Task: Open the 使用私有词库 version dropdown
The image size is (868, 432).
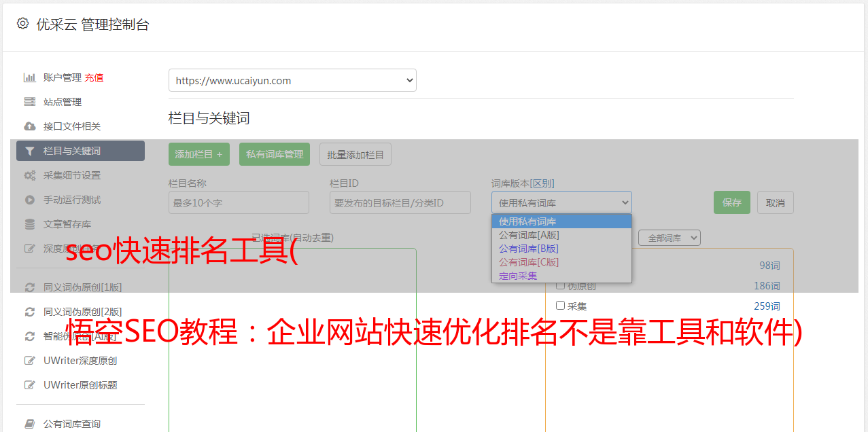Action: 561,202
